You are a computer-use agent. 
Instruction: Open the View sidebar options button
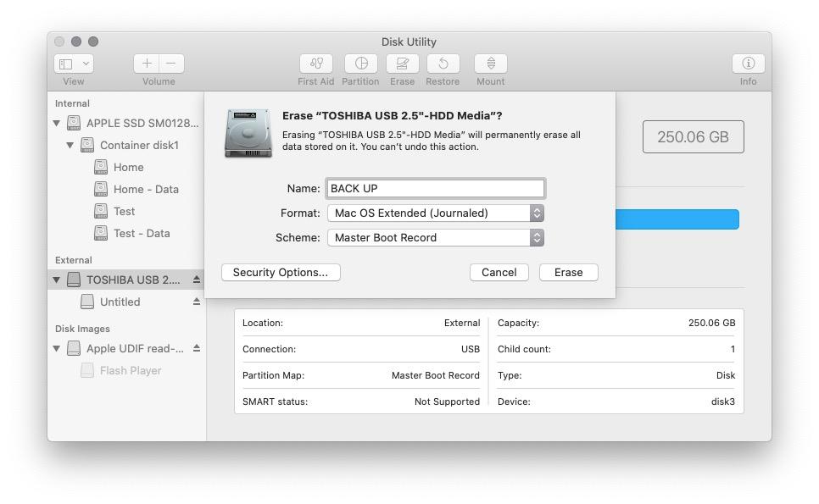[x=74, y=64]
